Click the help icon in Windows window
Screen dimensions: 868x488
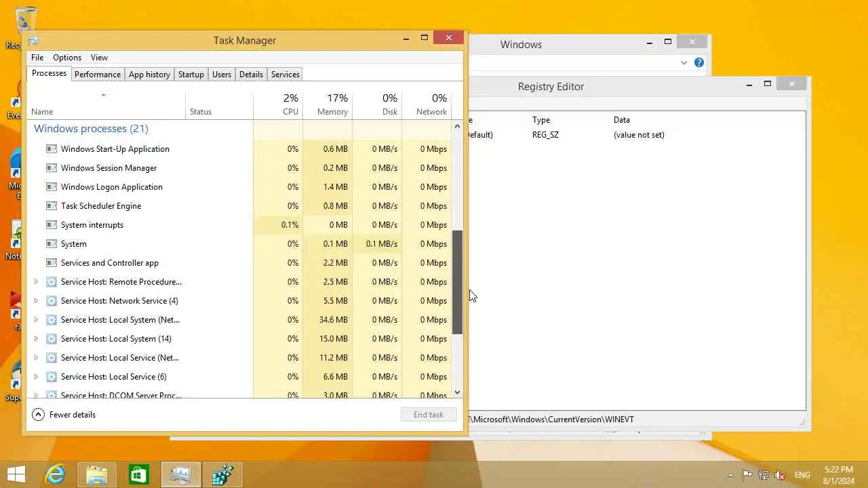point(699,62)
